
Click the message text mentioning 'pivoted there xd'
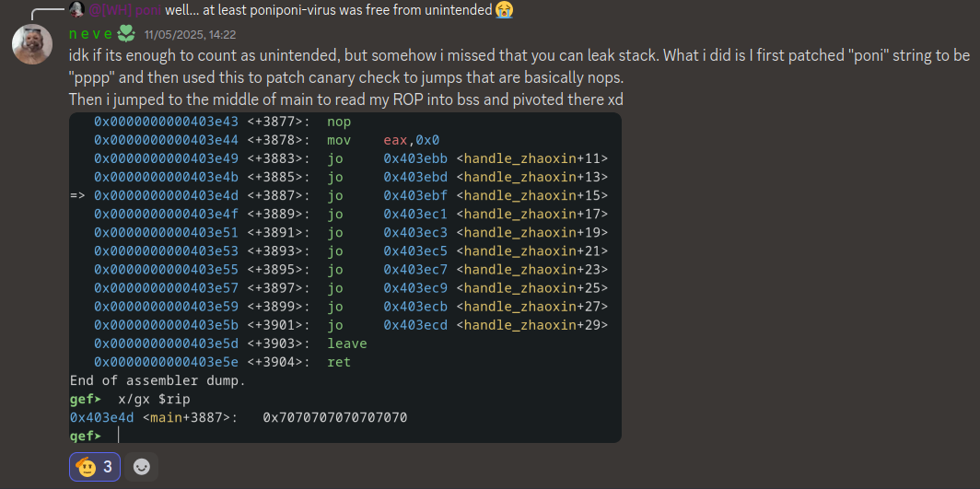coord(346,99)
